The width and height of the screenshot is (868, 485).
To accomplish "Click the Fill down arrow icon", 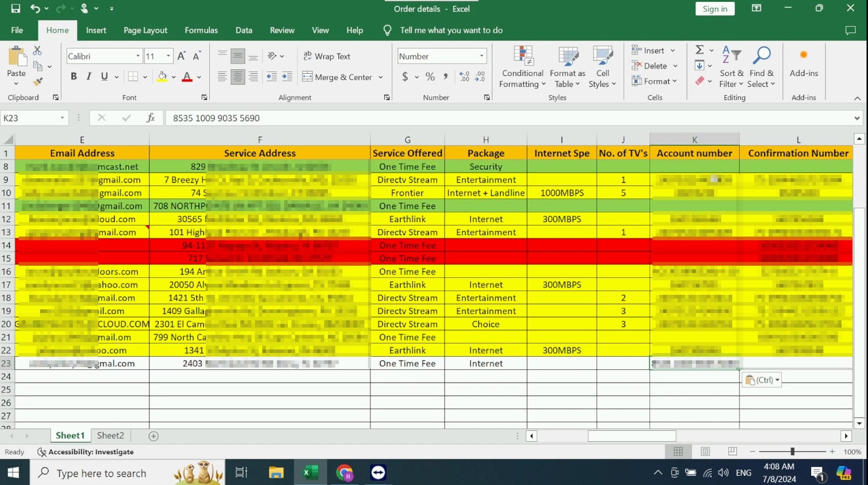I will coord(700,66).
